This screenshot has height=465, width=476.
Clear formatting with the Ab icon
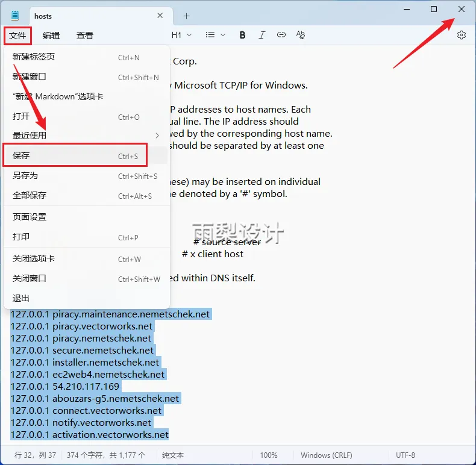[x=300, y=35]
